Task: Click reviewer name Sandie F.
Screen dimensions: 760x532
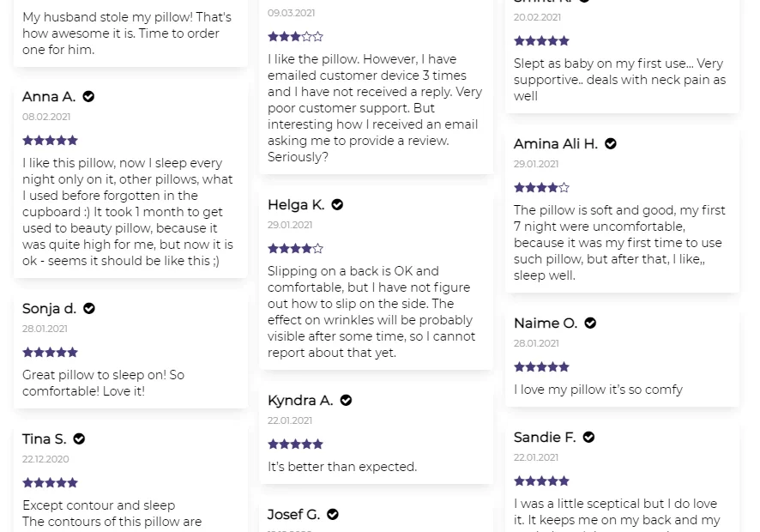Action: [545, 438]
